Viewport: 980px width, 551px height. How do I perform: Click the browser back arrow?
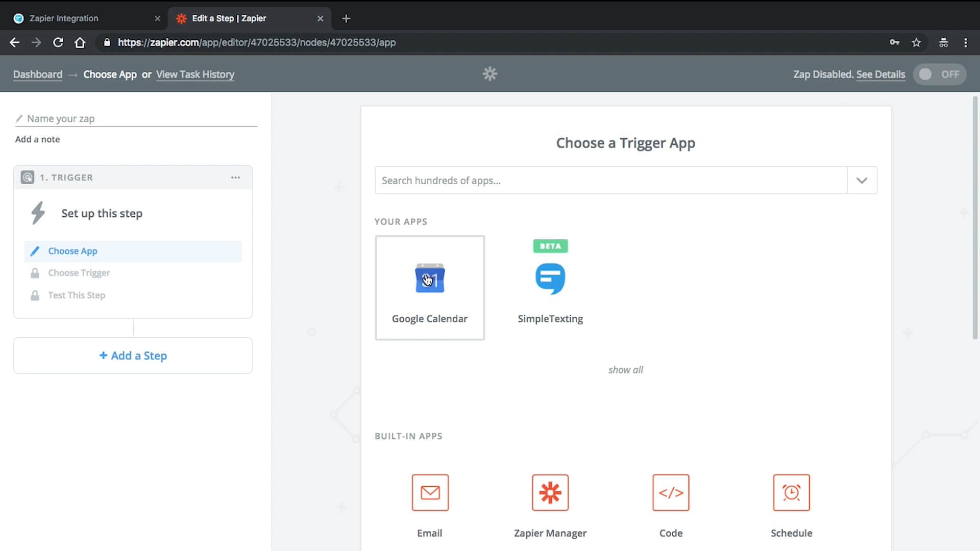(14, 42)
